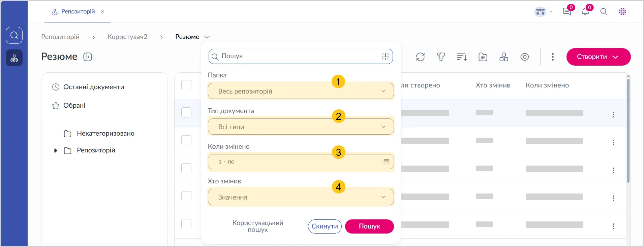Viewport: 644px width, 247px height.
Task: Expand the Репозиторій tree folder arrow
Action: coord(56,150)
